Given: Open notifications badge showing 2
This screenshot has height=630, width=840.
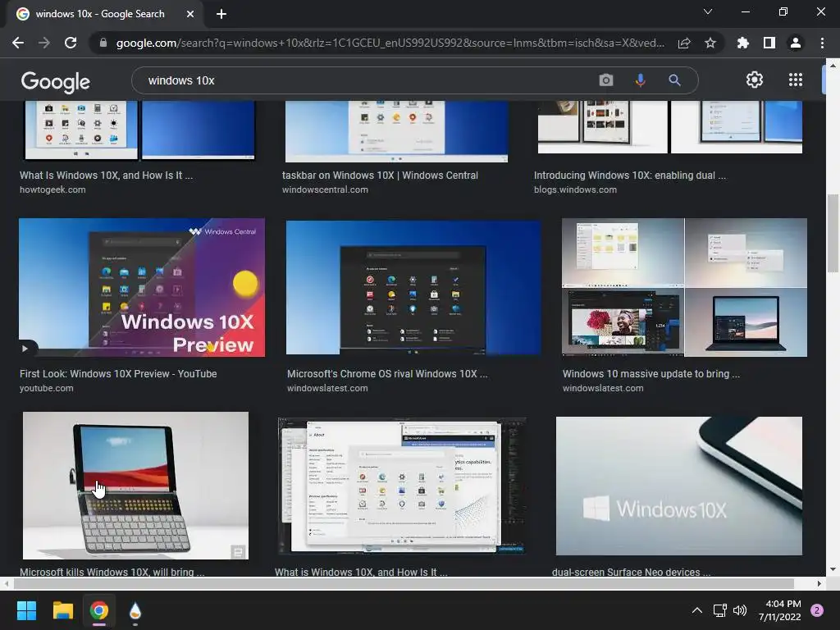Looking at the screenshot, I should (x=817, y=610).
